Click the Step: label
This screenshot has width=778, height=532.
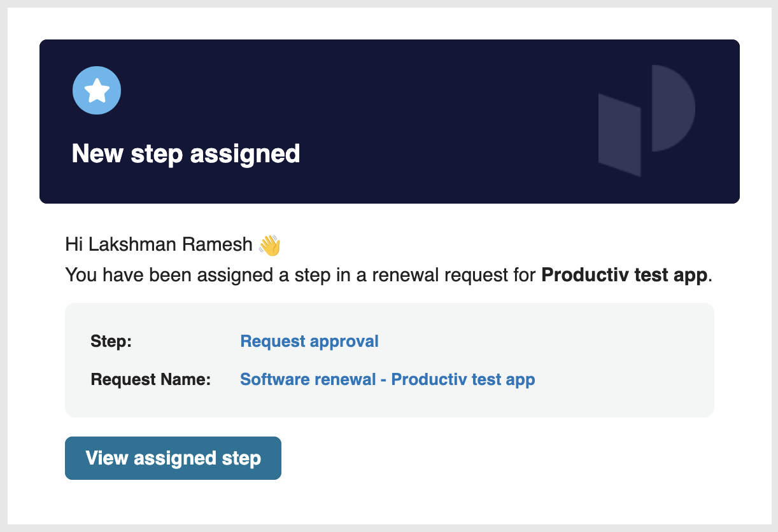click(x=111, y=341)
